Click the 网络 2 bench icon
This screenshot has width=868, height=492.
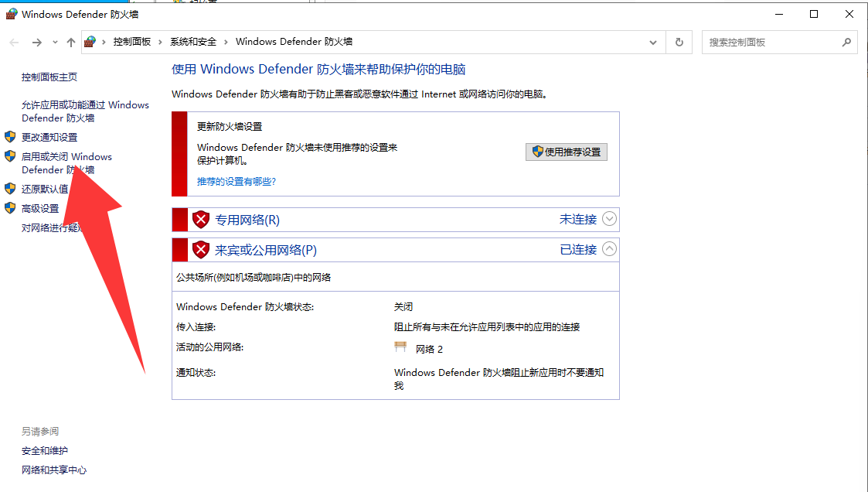(x=400, y=348)
